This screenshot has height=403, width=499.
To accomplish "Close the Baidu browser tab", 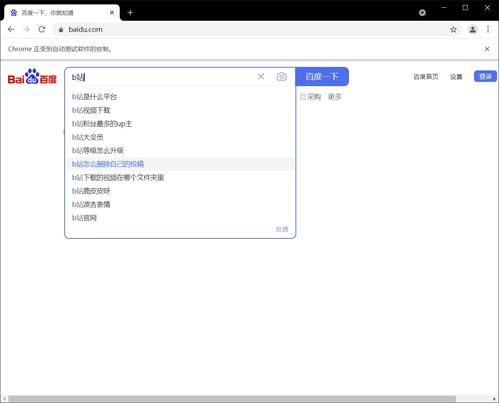I will (x=112, y=13).
